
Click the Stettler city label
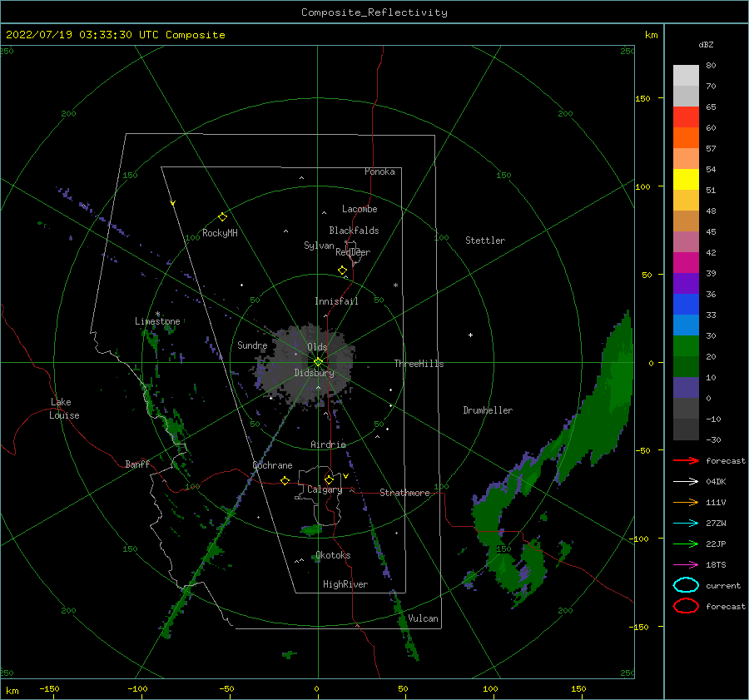tap(485, 241)
